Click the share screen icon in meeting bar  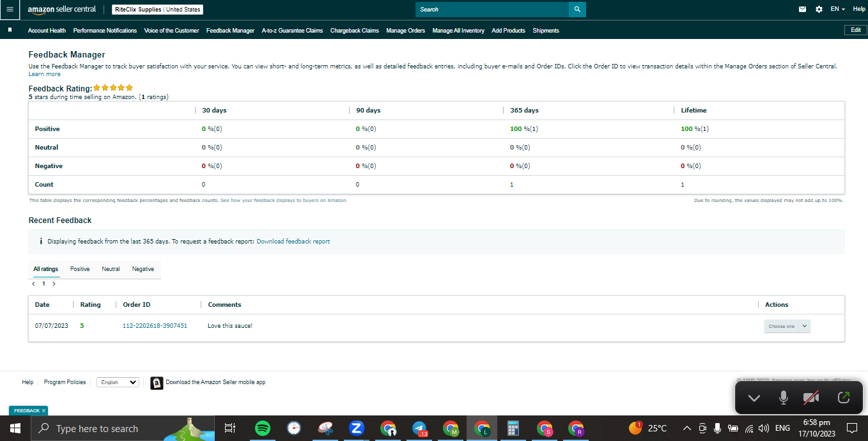pyautogui.click(x=843, y=398)
